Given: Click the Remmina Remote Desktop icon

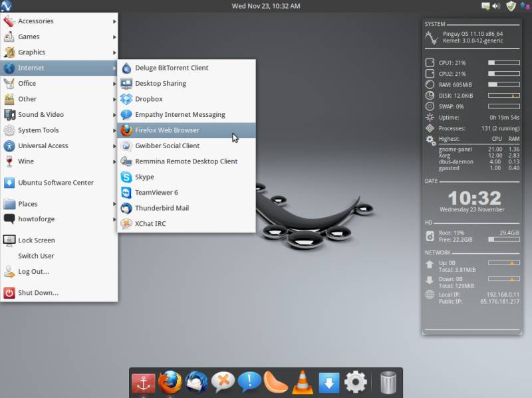Looking at the screenshot, I should click(126, 161).
